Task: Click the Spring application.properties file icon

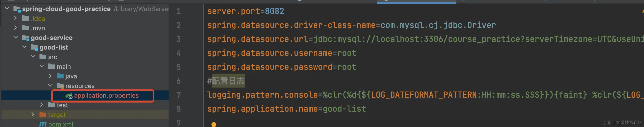Action: coord(69,95)
